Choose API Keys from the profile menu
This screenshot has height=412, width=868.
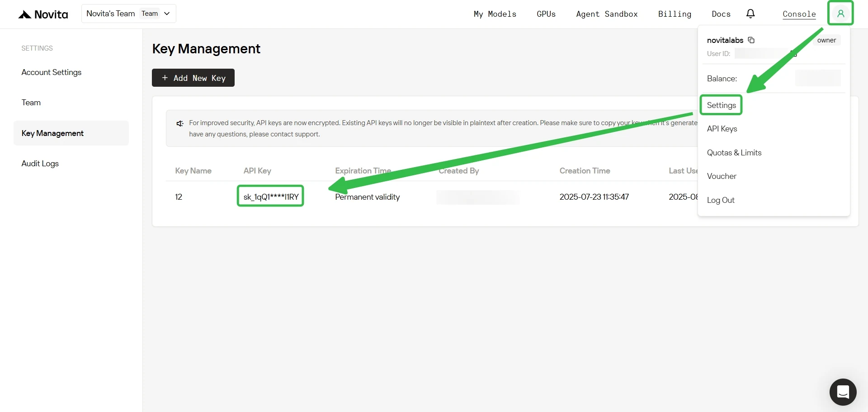[722, 129]
